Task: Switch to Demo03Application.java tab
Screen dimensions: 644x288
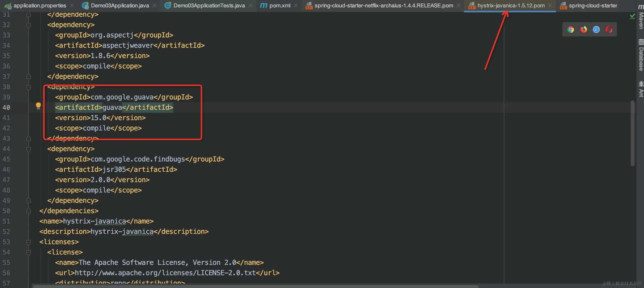Action: (120, 5)
